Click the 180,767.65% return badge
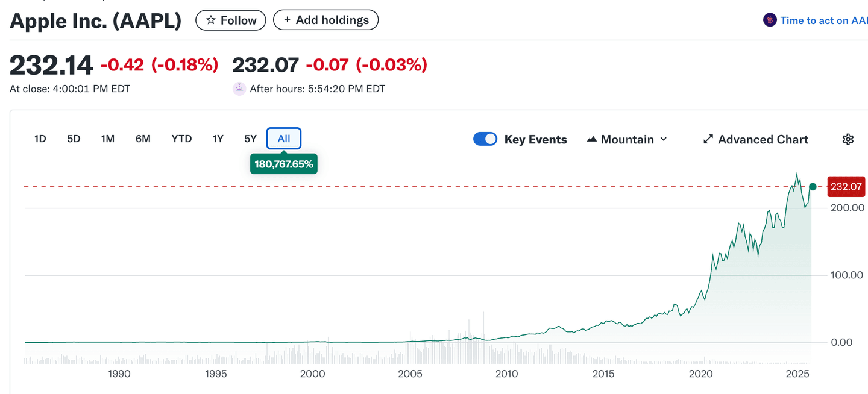 284,164
